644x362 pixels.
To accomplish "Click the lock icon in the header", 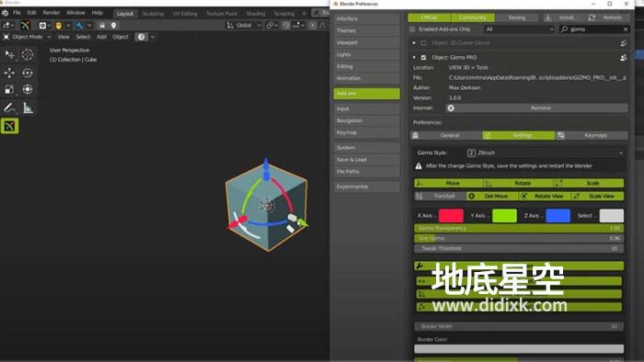I will click(102, 26).
